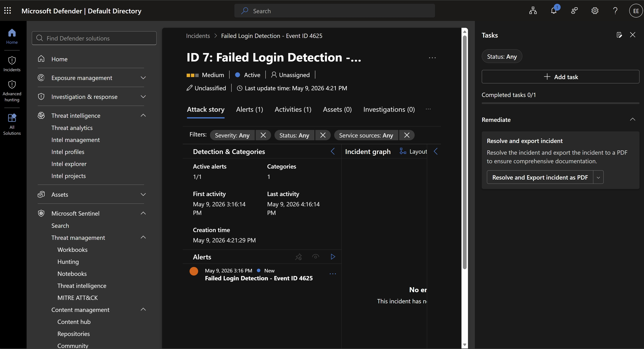Click Resolve and Export incident as PDF
The width and height of the screenshot is (644, 349).
[540, 177]
